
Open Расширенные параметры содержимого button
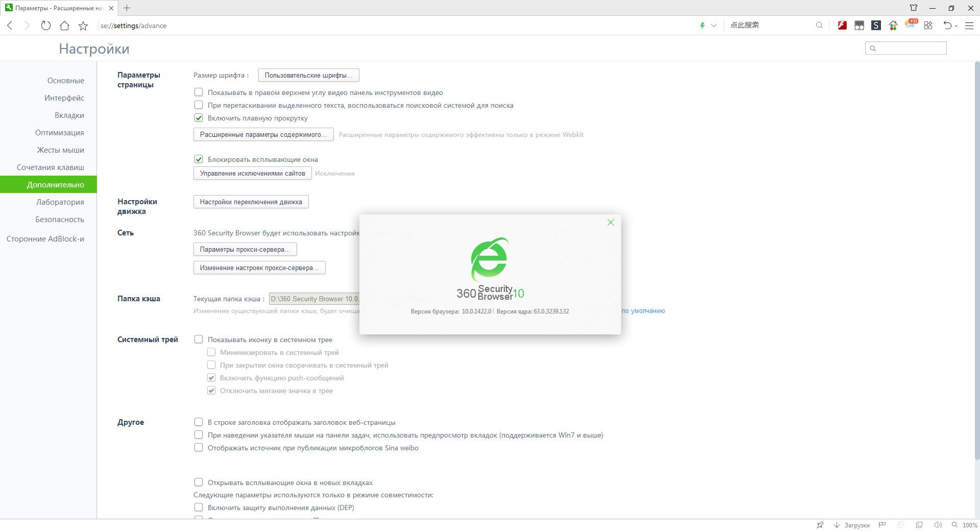tap(263, 134)
